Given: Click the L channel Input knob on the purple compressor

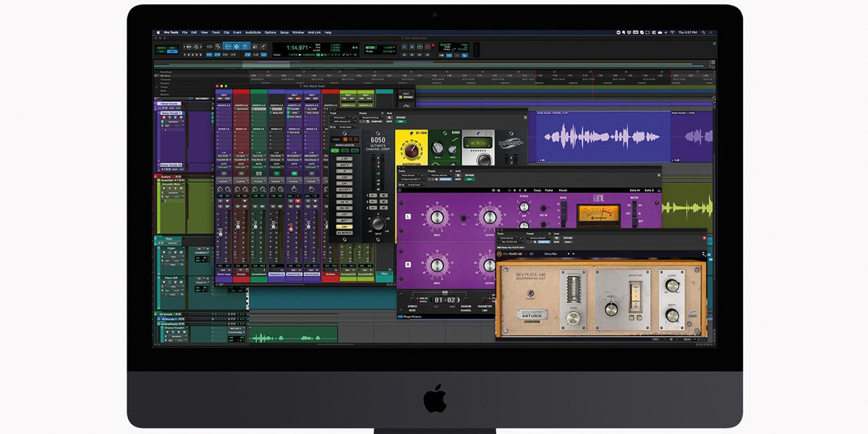Looking at the screenshot, I should (437, 218).
